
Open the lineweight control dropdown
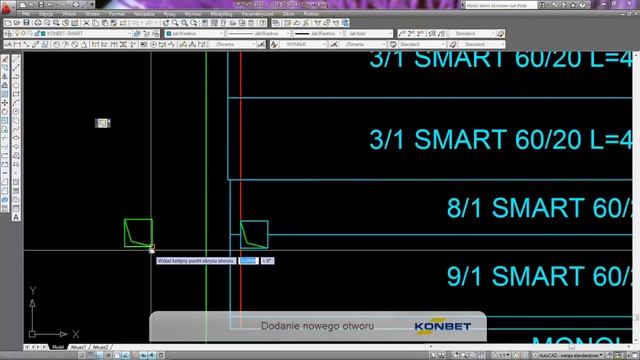tap(340, 33)
